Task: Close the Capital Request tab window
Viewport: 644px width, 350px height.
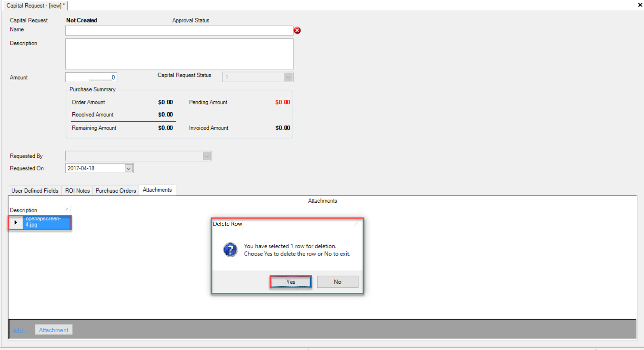Action: point(640,5)
